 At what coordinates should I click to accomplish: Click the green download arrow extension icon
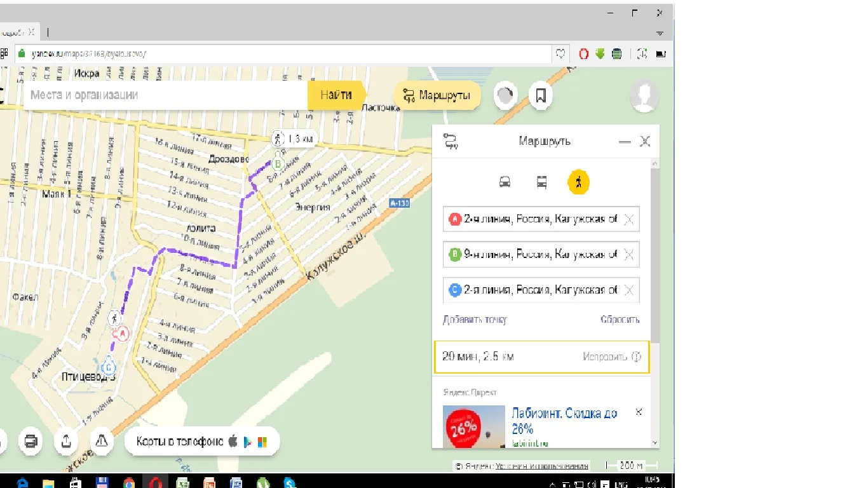pyautogui.click(x=600, y=54)
